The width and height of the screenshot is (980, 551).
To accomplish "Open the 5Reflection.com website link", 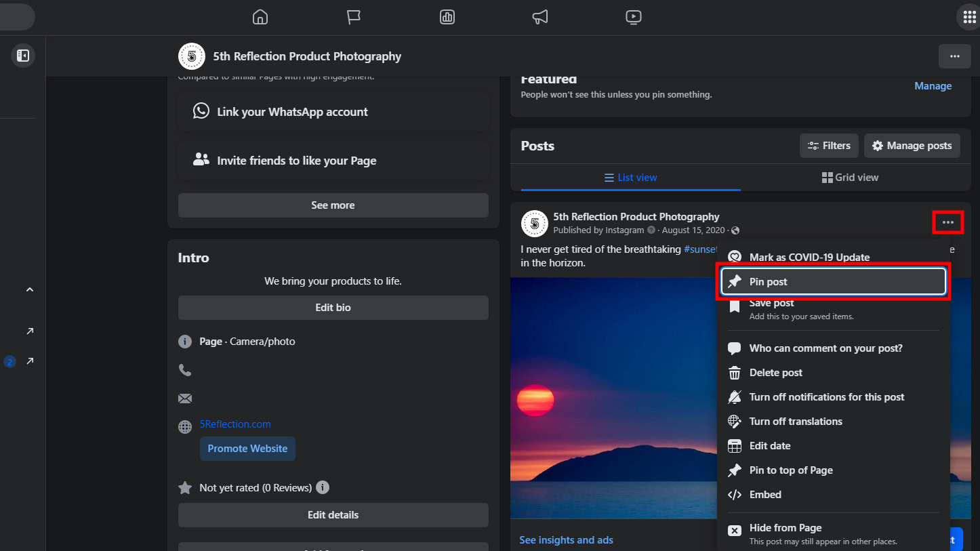I will (x=234, y=424).
